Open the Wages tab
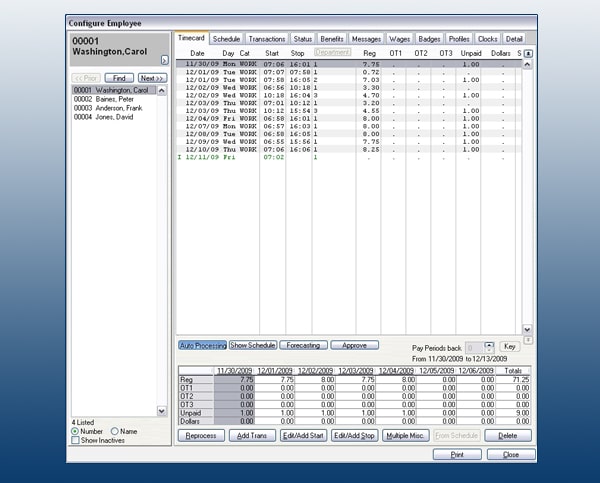 399,39
